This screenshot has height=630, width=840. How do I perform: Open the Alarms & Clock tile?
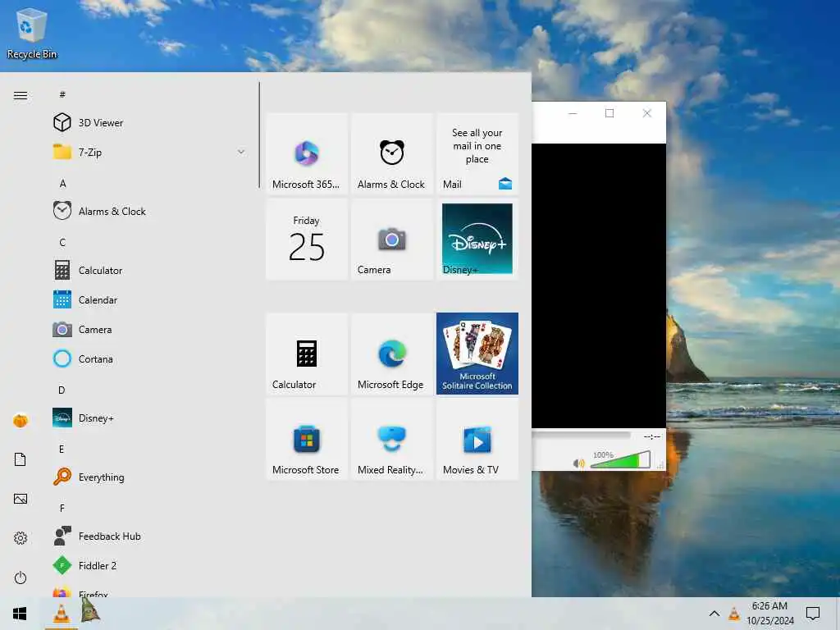tap(391, 153)
